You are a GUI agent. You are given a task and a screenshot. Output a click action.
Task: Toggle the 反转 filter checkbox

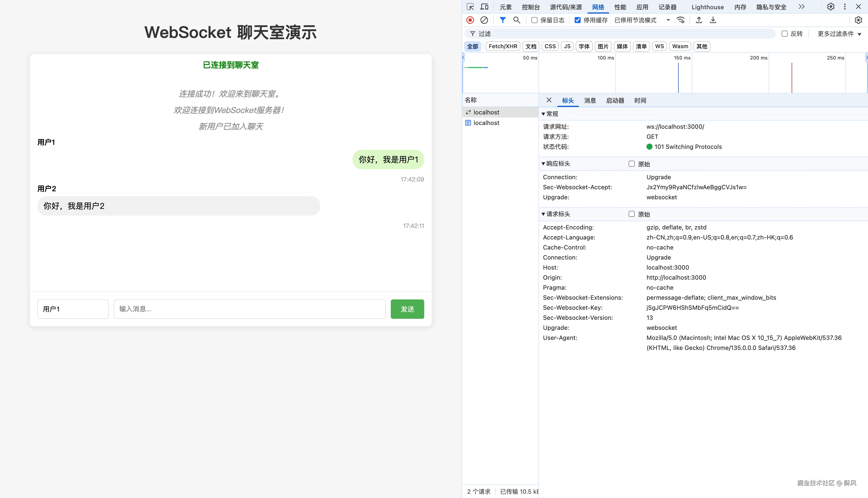pyautogui.click(x=785, y=34)
